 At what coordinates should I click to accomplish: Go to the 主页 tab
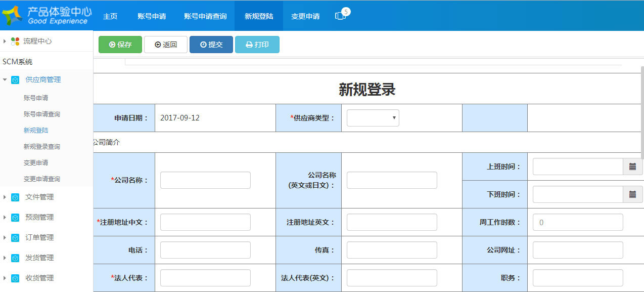(110, 16)
